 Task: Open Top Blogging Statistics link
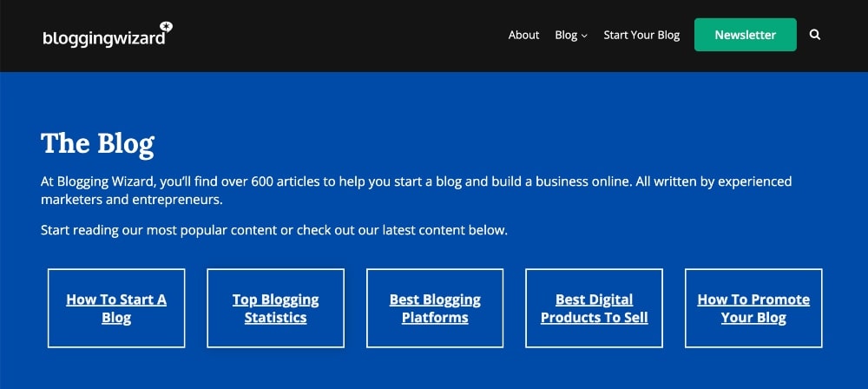276,308
